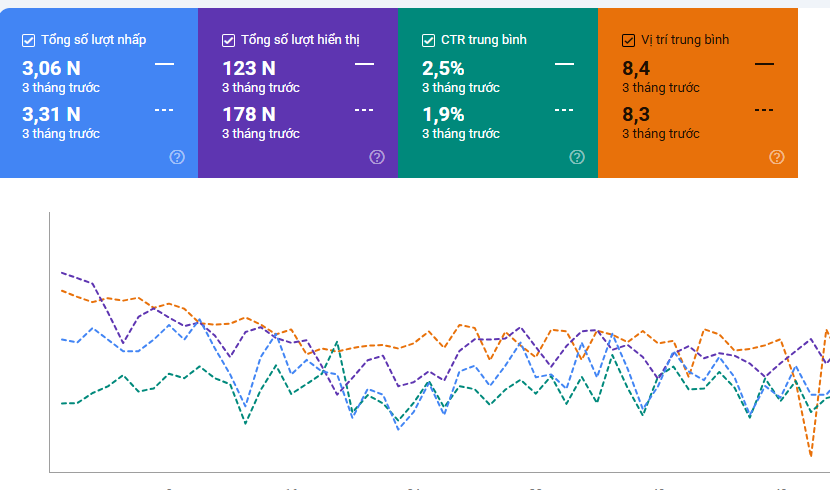Toggle the Vị trí trung bình checkbox

[628, 40]
